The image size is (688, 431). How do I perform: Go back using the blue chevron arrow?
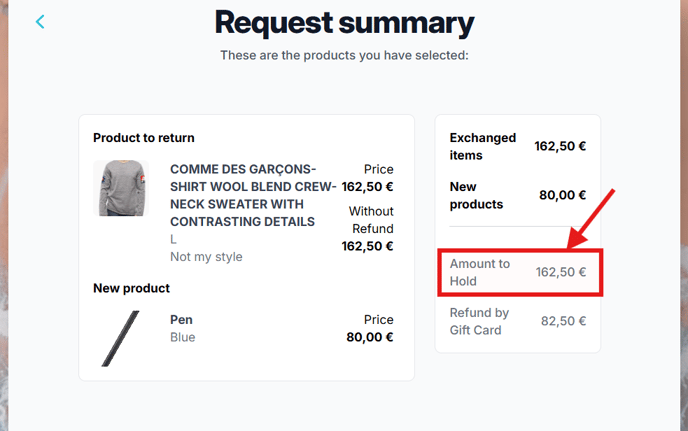click(40, 22)
